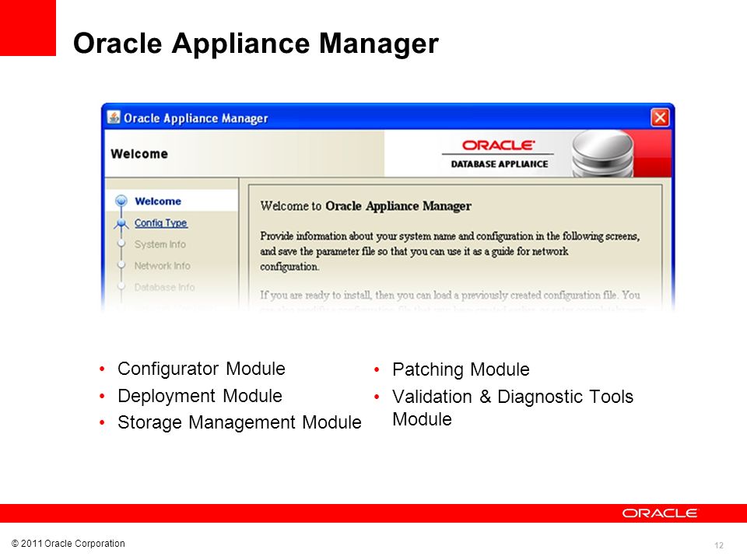Click the '© 2011 Oracle Corporation' footer text
The image size is (747, 560).
click(x=68, y=544)
